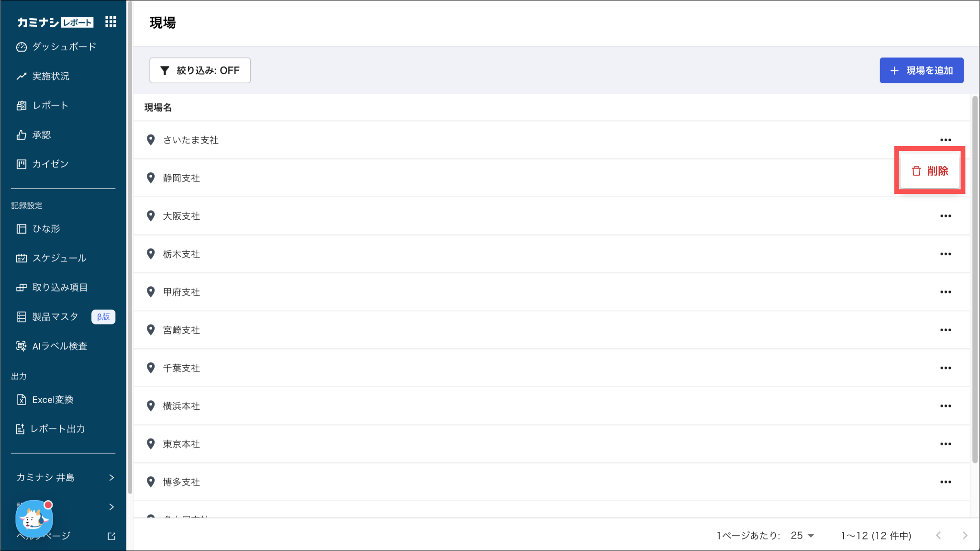The height and width of the screenshot is (551, 980).
Task: Go to スケジュール in the sidebar
Action: 59,258
